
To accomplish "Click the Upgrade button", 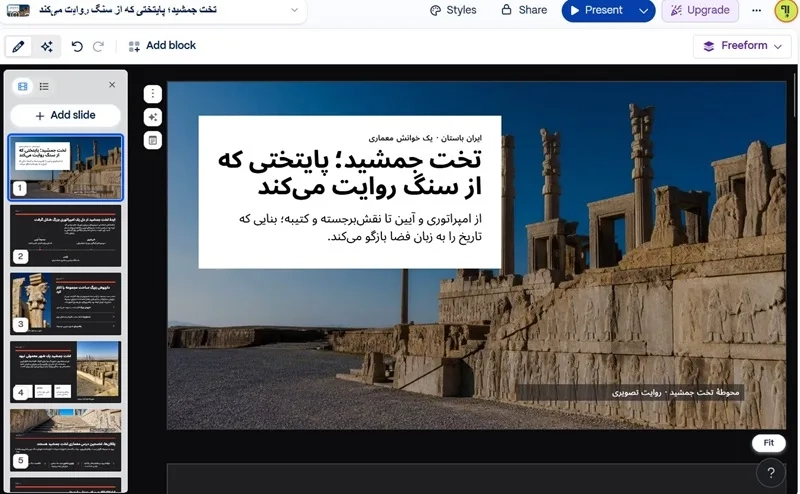I will [700, 10].
